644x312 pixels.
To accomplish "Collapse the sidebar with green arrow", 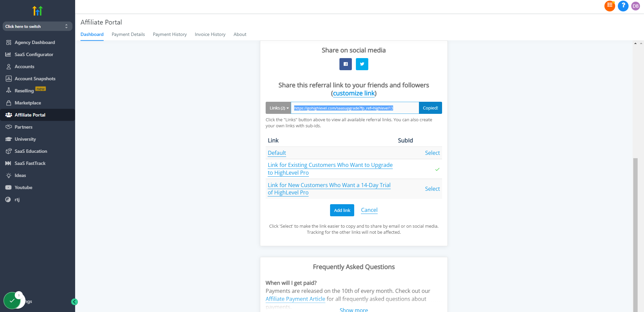I will click(x=74, y=302).
